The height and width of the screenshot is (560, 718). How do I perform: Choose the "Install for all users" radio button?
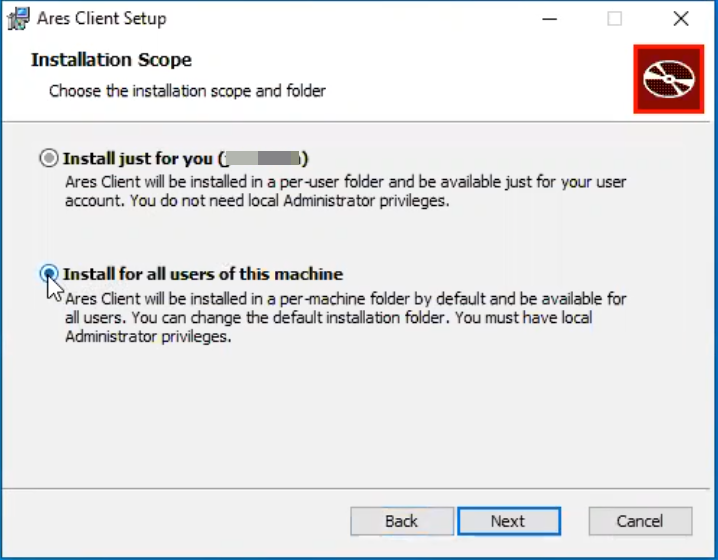[48, 273]
